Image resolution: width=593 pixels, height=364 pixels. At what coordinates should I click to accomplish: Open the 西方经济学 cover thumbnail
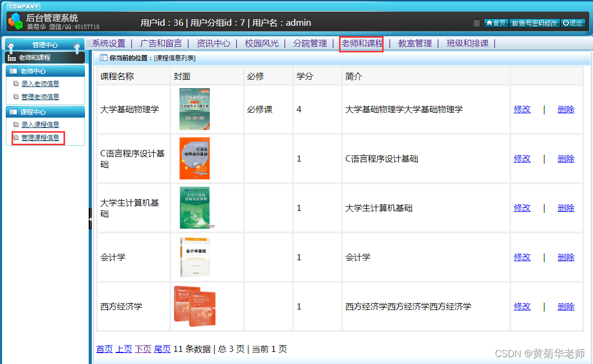coord(195,306)
